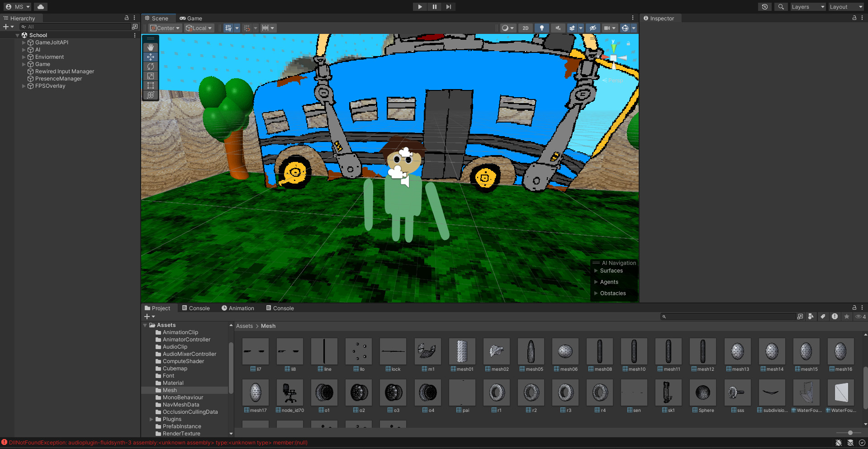Click the error icon filter in Project toolbar
This screenshot has width=868, height=449.
[835, 316]
